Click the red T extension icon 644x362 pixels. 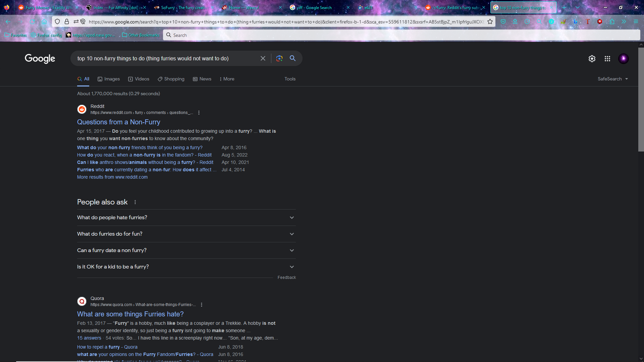(588, 22)
